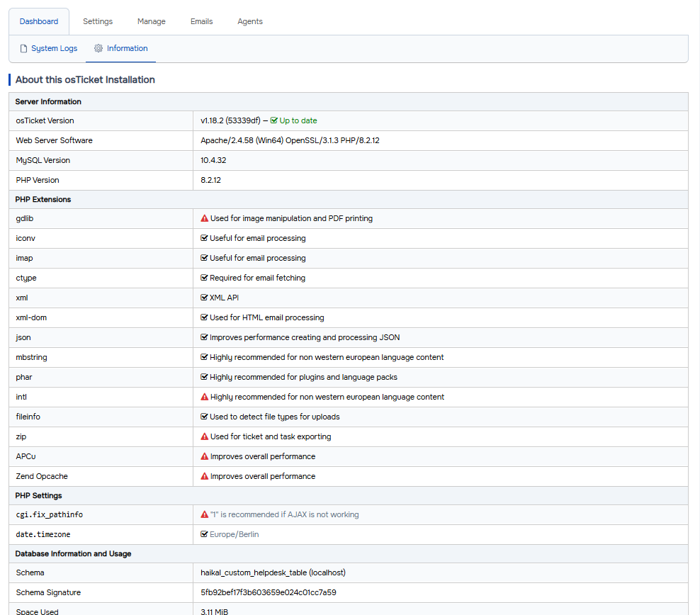Click the APCu warning triangle icon

pyautogui.click(x=205, y=457)
